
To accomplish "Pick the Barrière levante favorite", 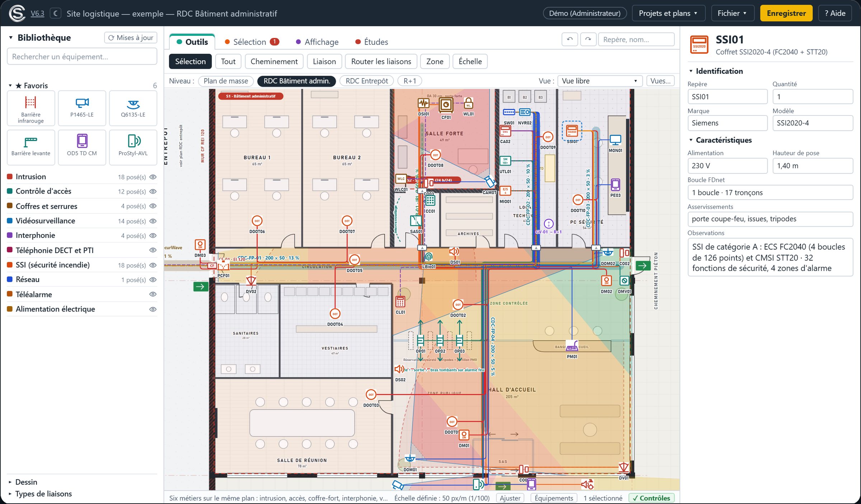I will coord(31,147).
